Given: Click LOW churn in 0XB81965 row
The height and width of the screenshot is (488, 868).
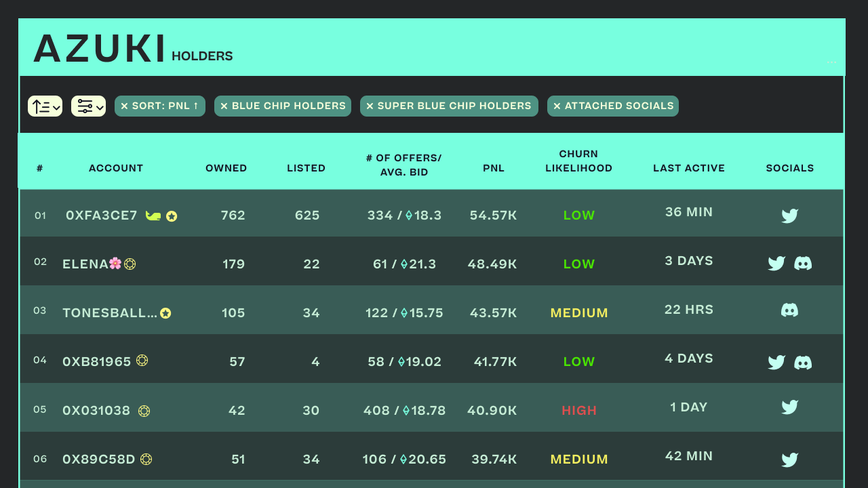Looking at the screenshot, I should pyautogui.click(x=579, y=362).
